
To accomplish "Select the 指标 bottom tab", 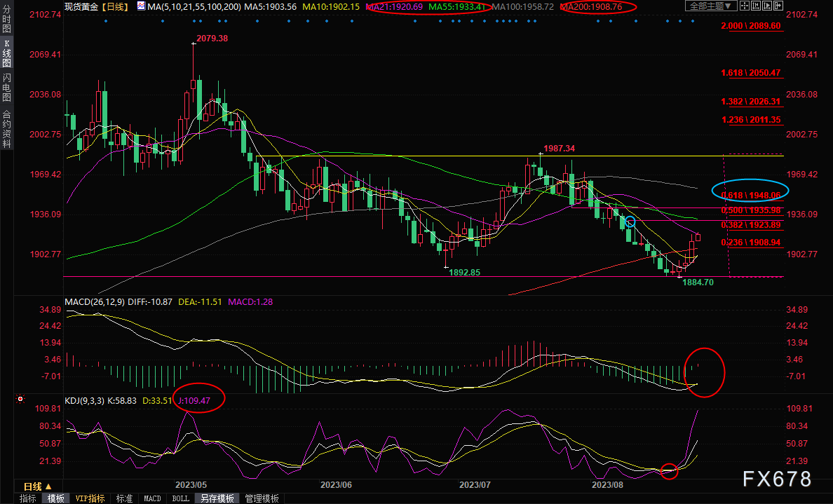I will pos(28,498).
